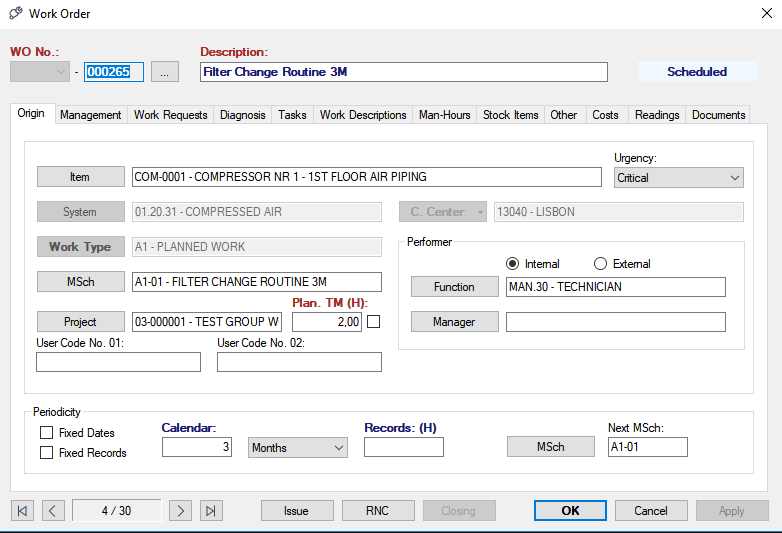Viewport: 782px width, 533px height.
Task: Click the Work Order title bar icon
Action: 16,14
